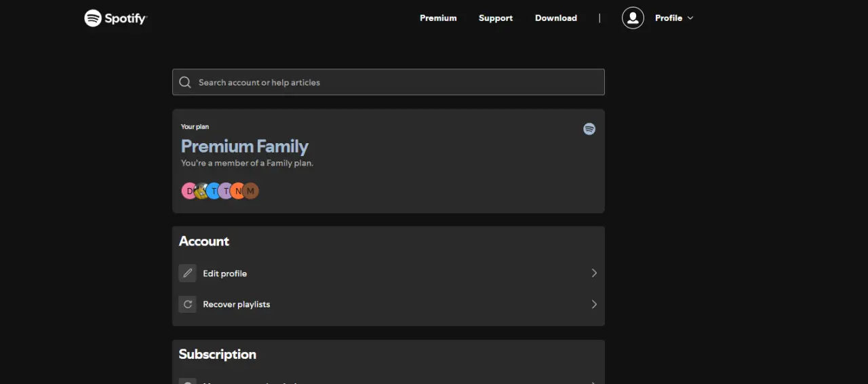
Task: Click the yellow photo member avatar
Action: 201,191
